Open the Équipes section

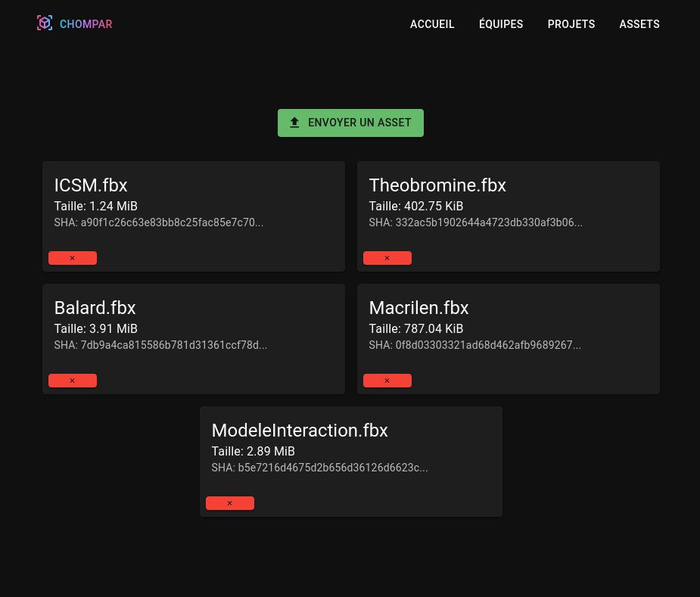click(501, 24)
